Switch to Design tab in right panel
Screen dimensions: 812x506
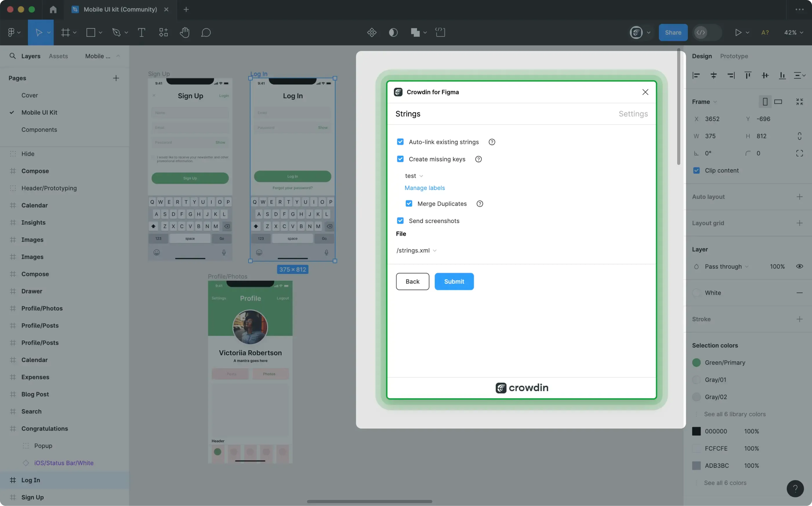(702, 56)
